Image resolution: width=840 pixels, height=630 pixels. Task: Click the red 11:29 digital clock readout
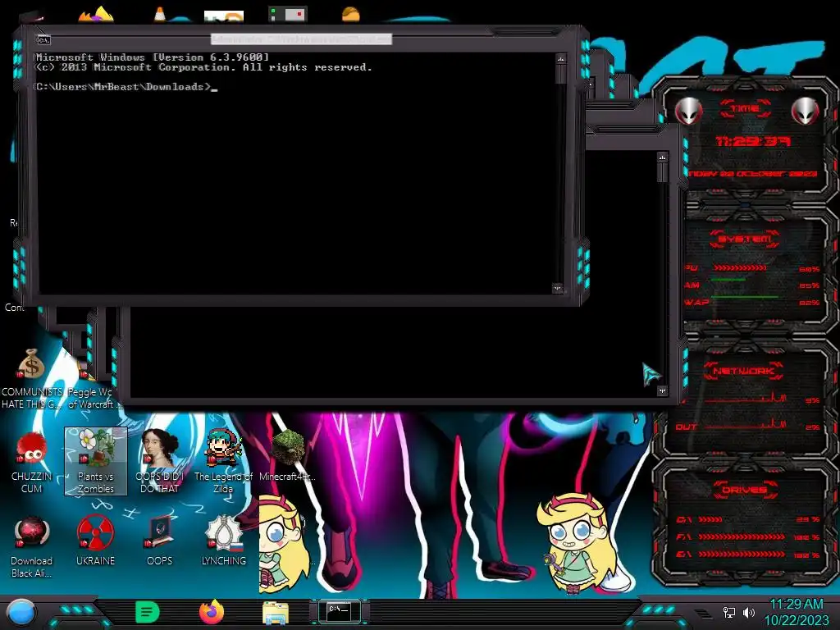tap(753, 141)
